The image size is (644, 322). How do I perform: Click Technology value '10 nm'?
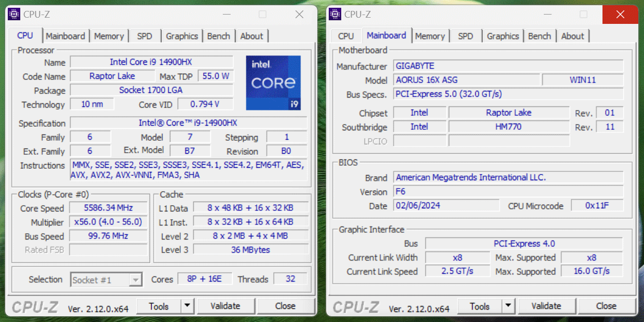point(92,104)
